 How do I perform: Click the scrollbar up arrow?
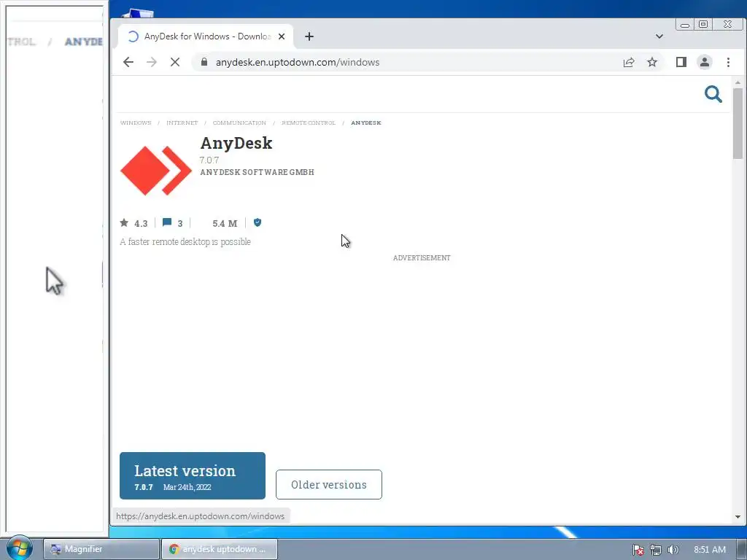click(738, 83)
